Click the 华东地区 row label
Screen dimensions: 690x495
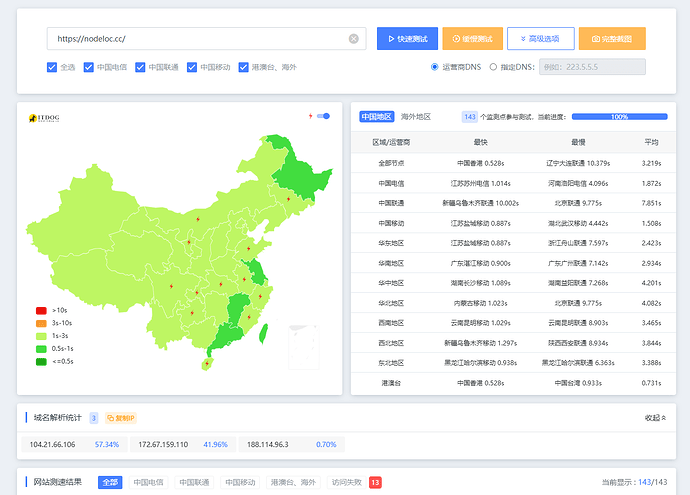pyautogui.click(x=391, y=243)
